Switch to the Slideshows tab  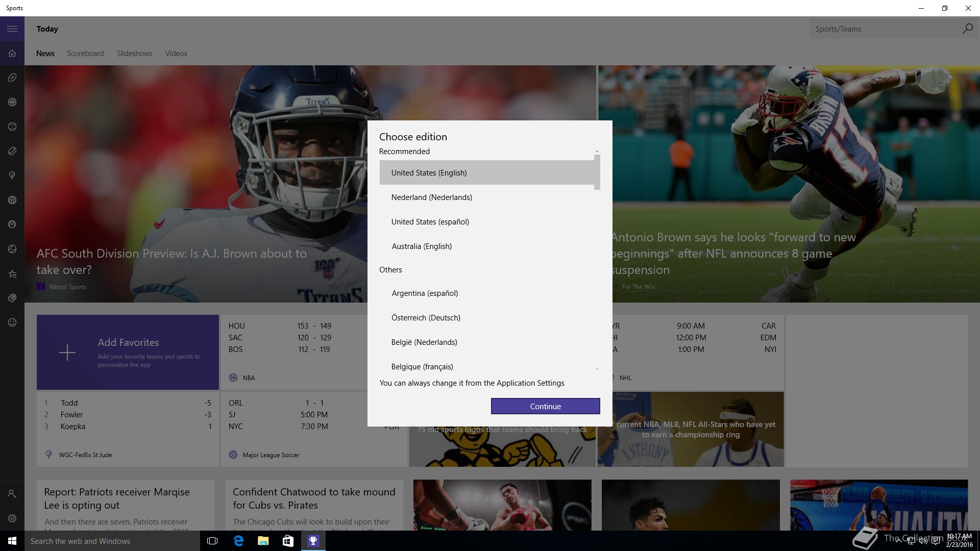click(134, 54)
